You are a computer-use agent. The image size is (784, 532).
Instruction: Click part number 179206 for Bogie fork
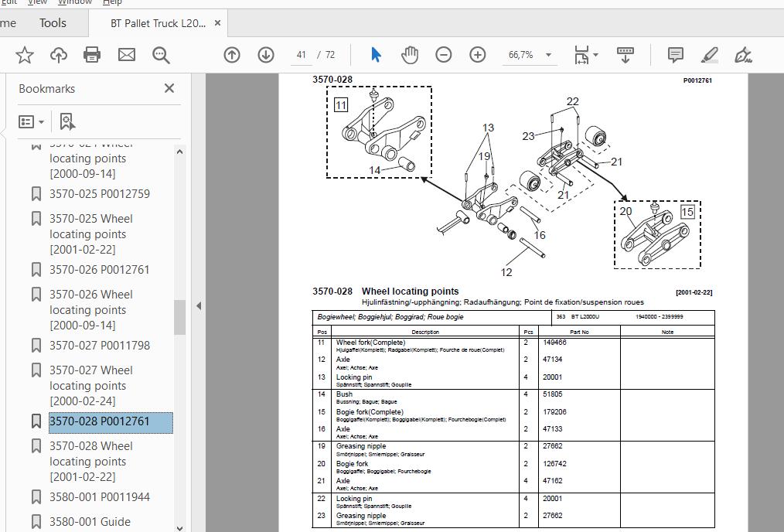554,412
